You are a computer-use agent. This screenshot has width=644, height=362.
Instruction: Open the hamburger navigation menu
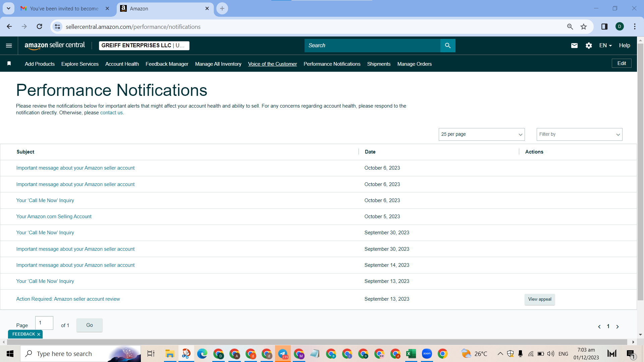[9, 46]
